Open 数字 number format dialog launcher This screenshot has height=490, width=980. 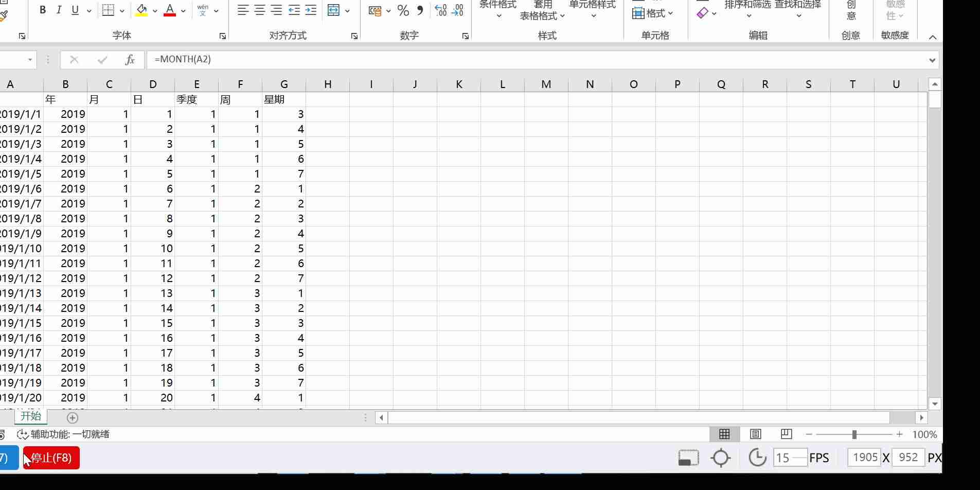coord(466,36)
